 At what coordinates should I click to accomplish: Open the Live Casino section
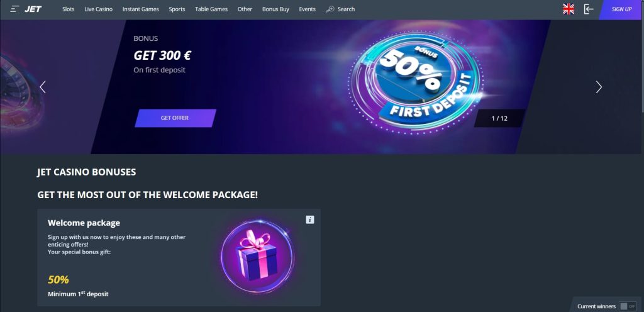click(98, 9)
